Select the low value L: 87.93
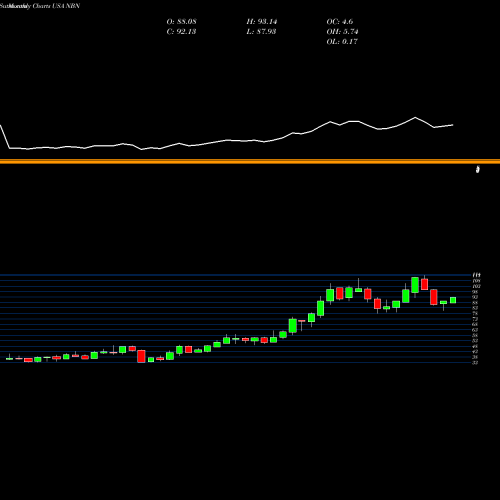 tap(261, 32)
